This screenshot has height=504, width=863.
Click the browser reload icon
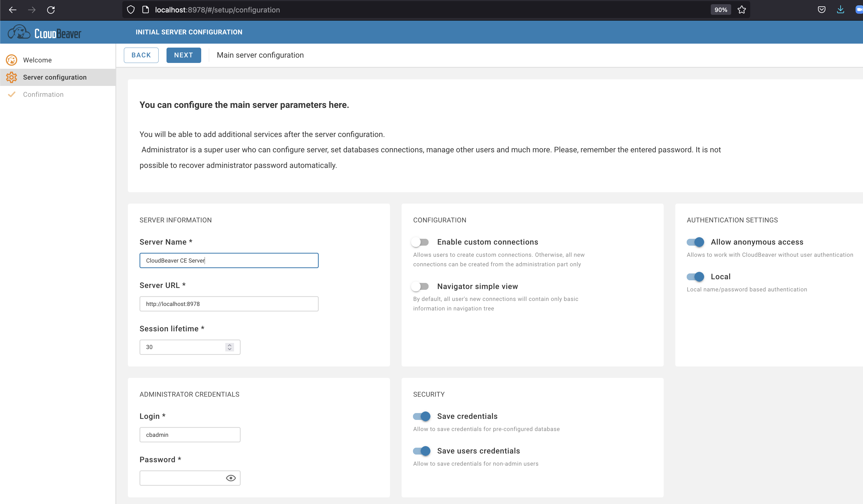pyautogui.click(x=51, y=10)
